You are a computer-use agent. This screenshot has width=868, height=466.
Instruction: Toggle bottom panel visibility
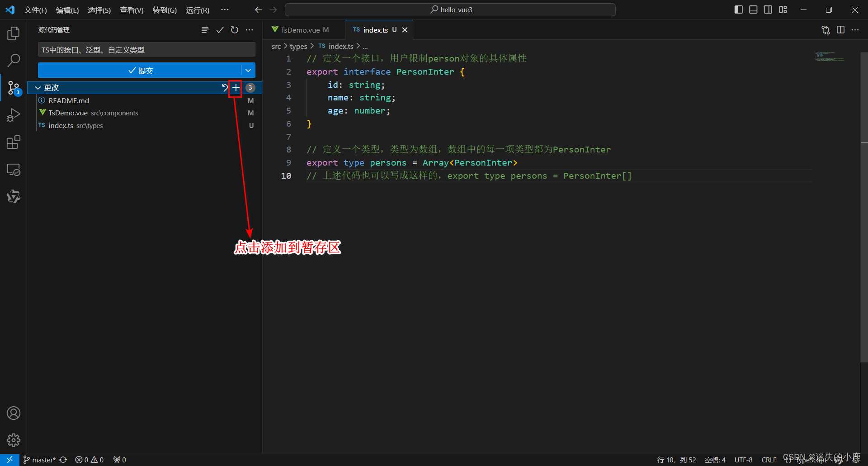click(753, 10)
